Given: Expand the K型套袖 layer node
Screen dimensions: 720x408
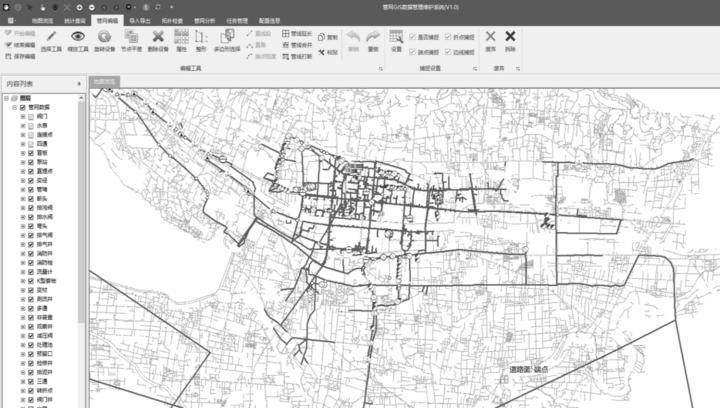Looking at the screenshot, I should tap(23, 281).
